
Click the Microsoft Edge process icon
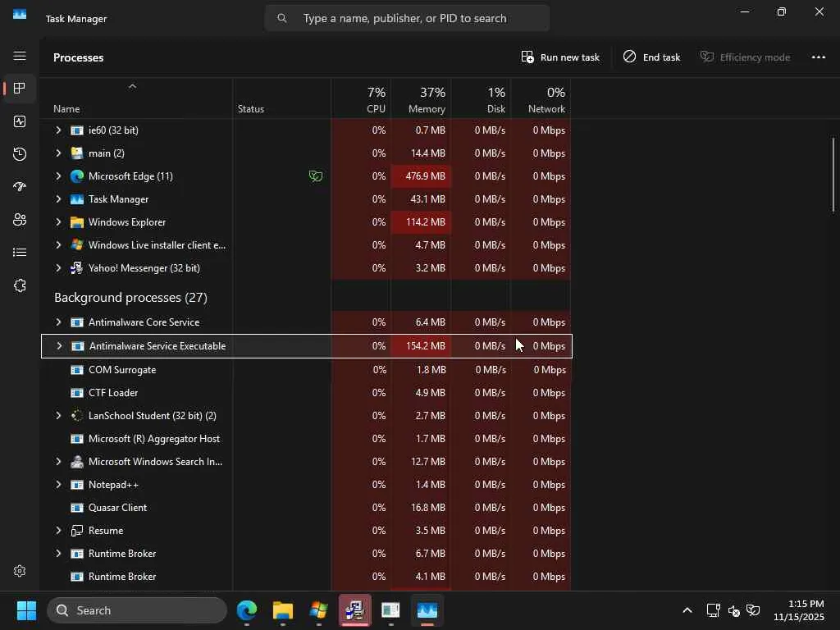pyautogui.click(x=77, y=176)
